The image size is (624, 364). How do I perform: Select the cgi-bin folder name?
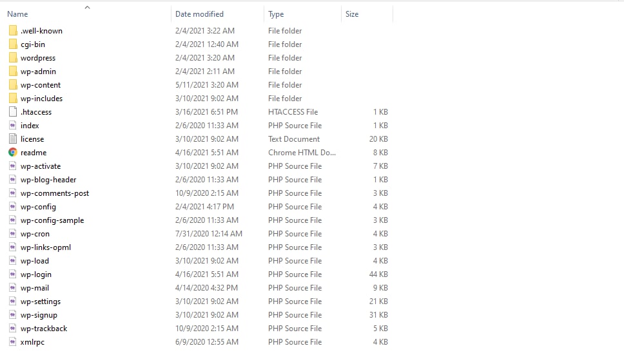click(x=33, y=44)
